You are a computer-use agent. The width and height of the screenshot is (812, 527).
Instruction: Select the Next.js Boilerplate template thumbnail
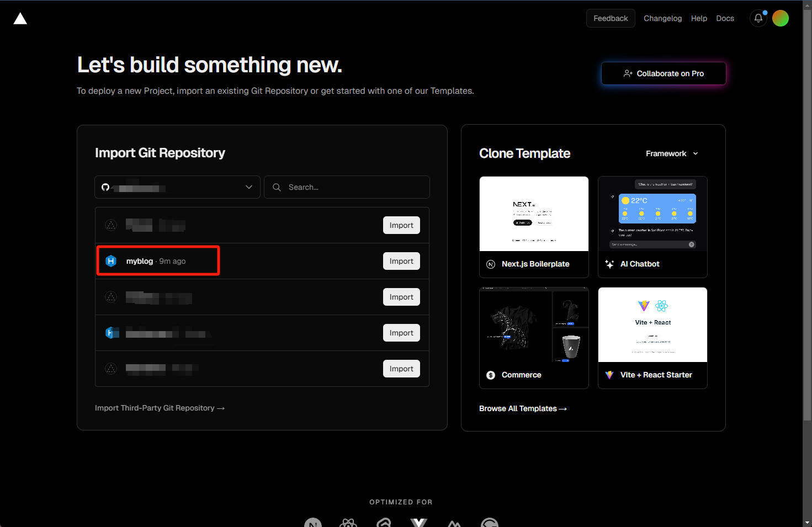[x=534, y=214]
